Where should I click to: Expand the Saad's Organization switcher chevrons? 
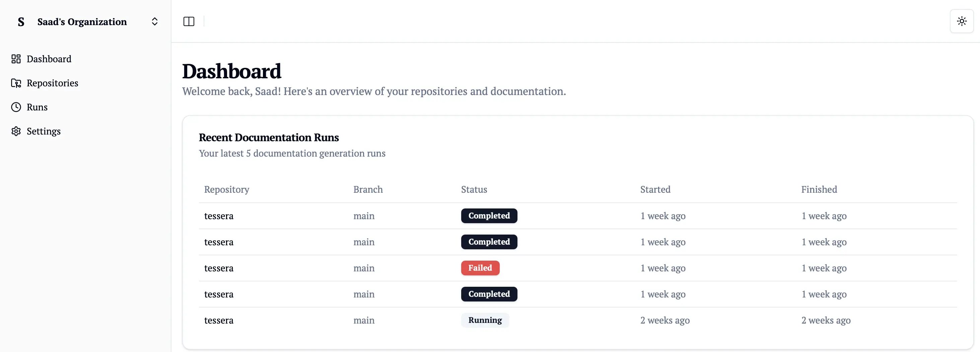coord(154,22)
